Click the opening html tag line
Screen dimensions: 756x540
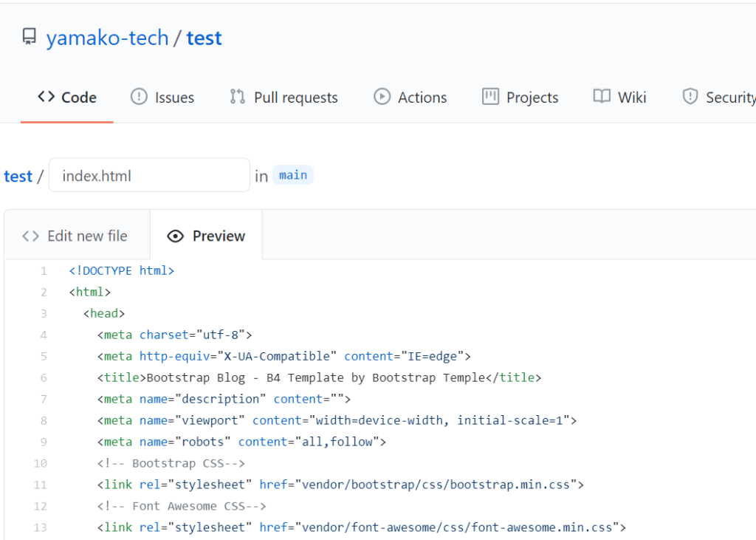[x=89, y=292]
